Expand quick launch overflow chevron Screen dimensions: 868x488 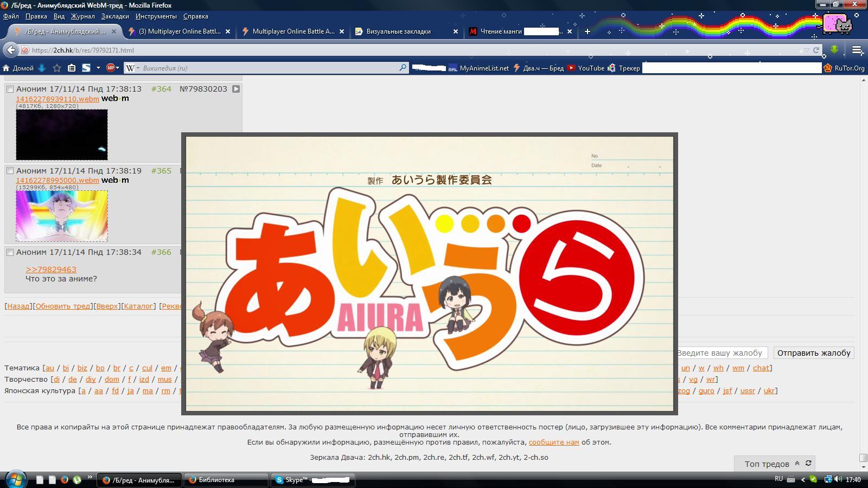coord(90,477)
